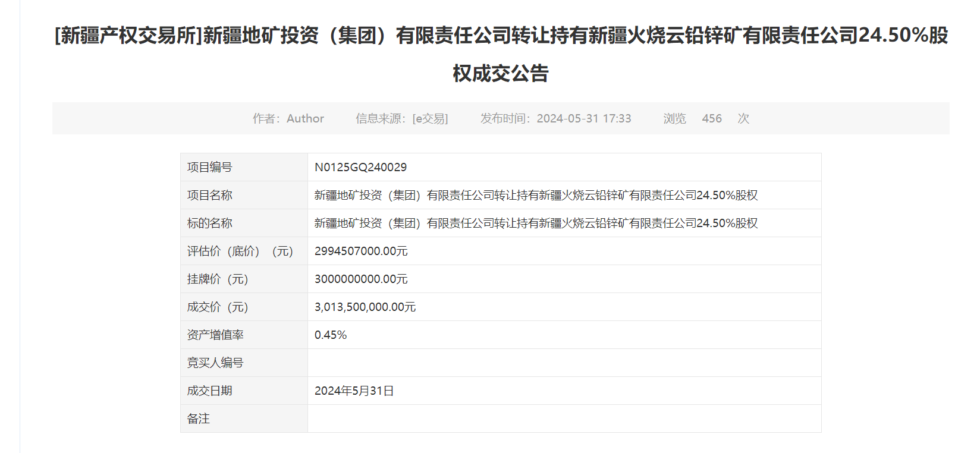Click the 资产增值率 label cell

click(215, 335)
